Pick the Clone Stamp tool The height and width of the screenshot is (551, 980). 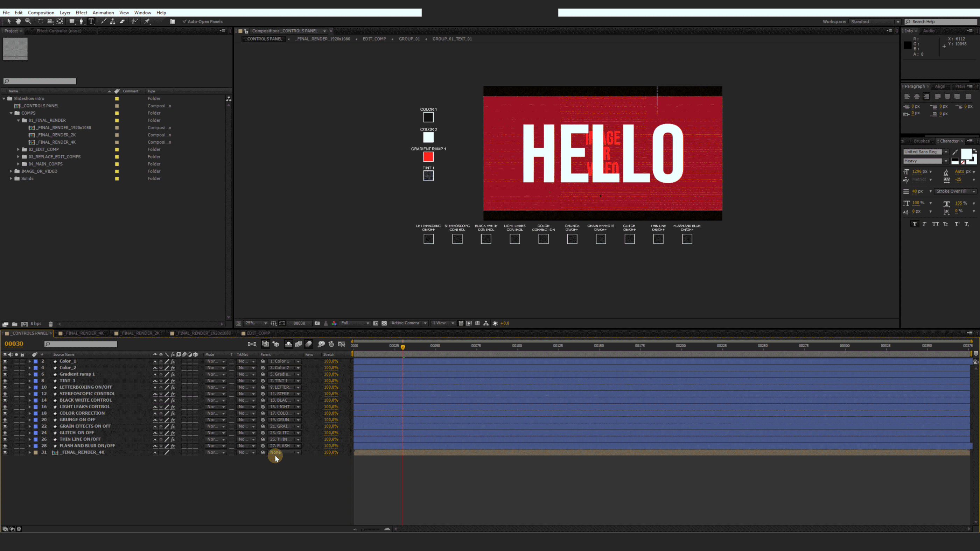tap(113, 21)
